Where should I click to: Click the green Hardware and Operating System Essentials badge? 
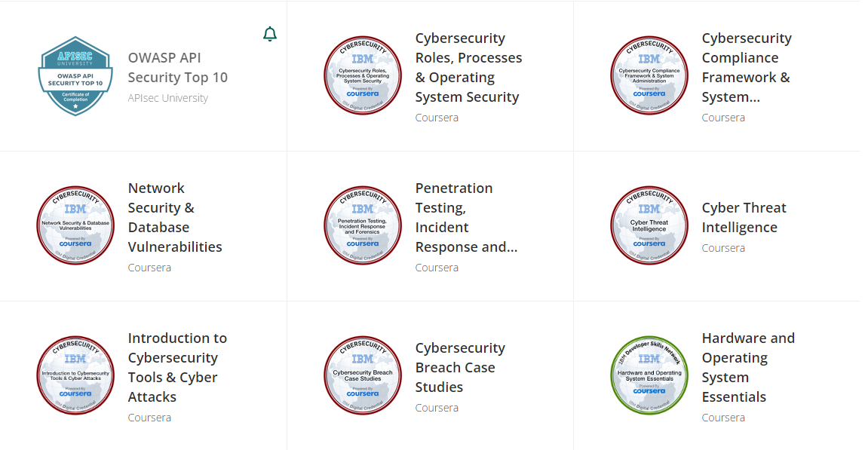coord(649,375)
